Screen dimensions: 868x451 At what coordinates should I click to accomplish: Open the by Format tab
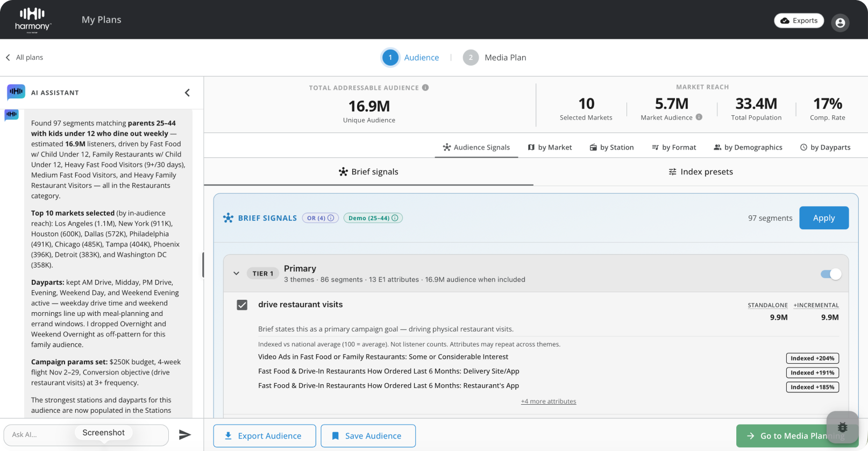pos(674,147)
